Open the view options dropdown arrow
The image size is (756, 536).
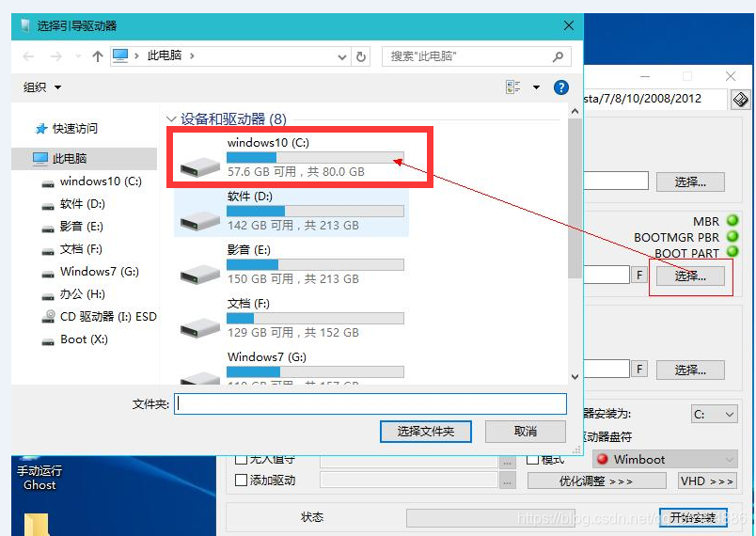click(536, 87)
